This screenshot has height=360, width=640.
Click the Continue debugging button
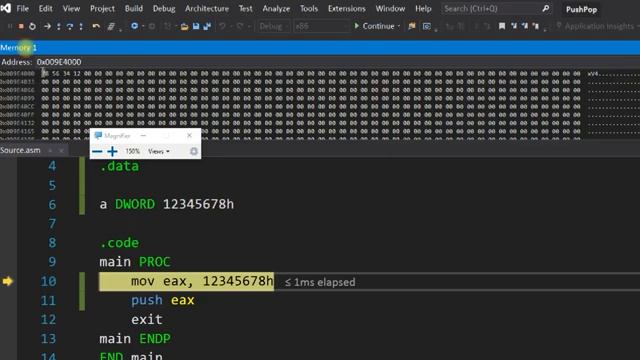click(x=374, y=26)
